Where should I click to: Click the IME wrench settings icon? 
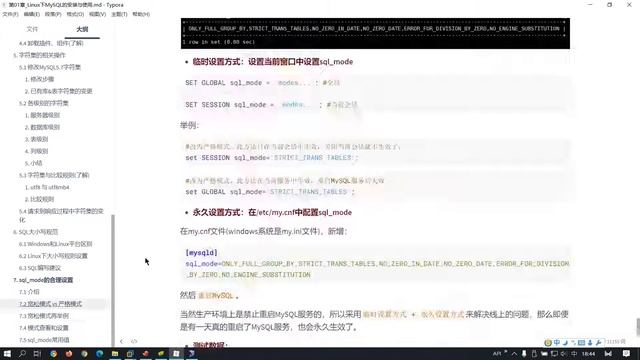click(x=598, y=342)
